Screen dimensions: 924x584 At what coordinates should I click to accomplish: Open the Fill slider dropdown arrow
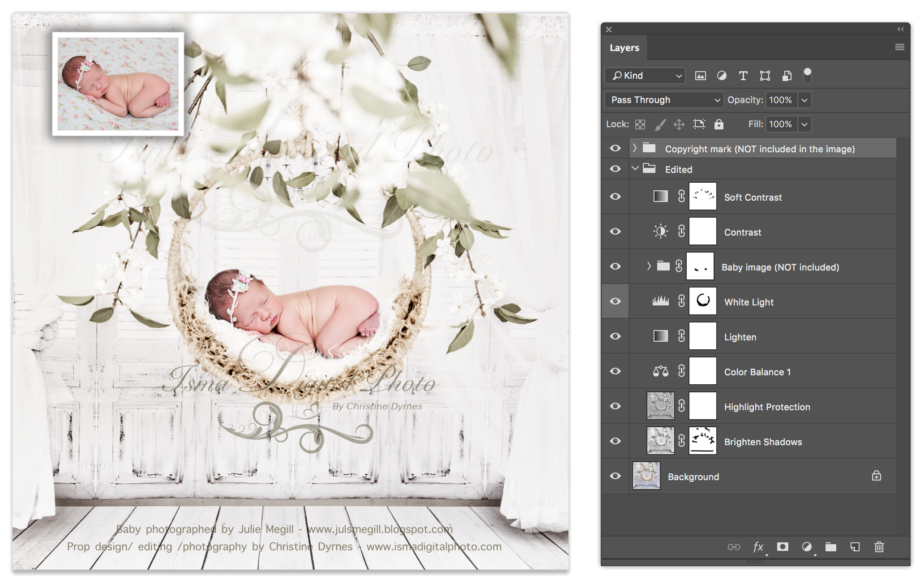pos(804,124)
